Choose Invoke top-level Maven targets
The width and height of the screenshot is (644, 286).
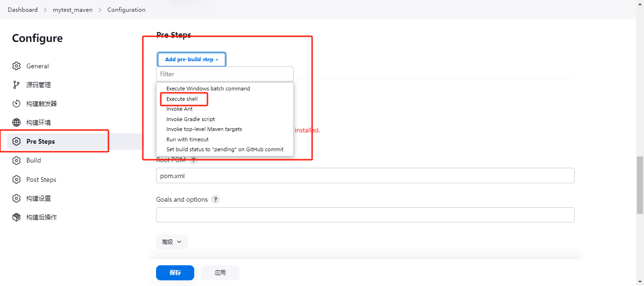204,129
